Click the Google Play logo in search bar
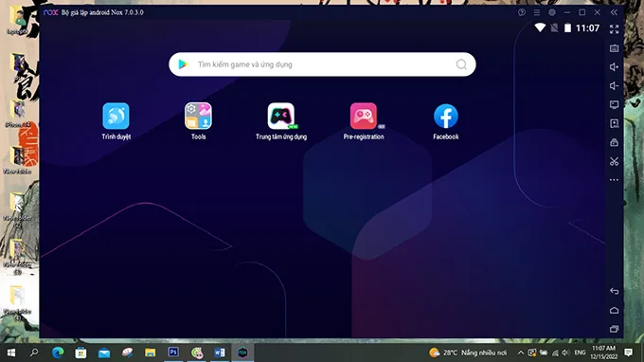The image size is (644, 362). click(183, 64)
